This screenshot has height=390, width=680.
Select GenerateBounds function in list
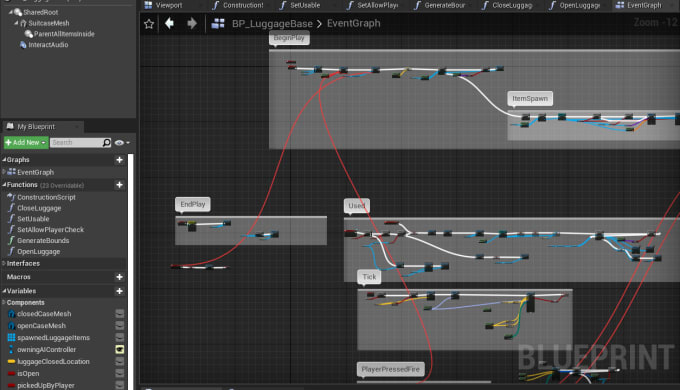click(43, 241)
